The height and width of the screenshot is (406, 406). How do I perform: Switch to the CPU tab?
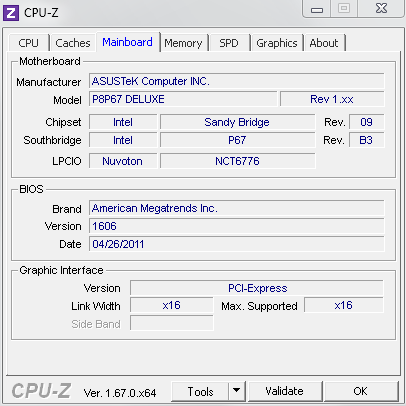coord(29,43)
